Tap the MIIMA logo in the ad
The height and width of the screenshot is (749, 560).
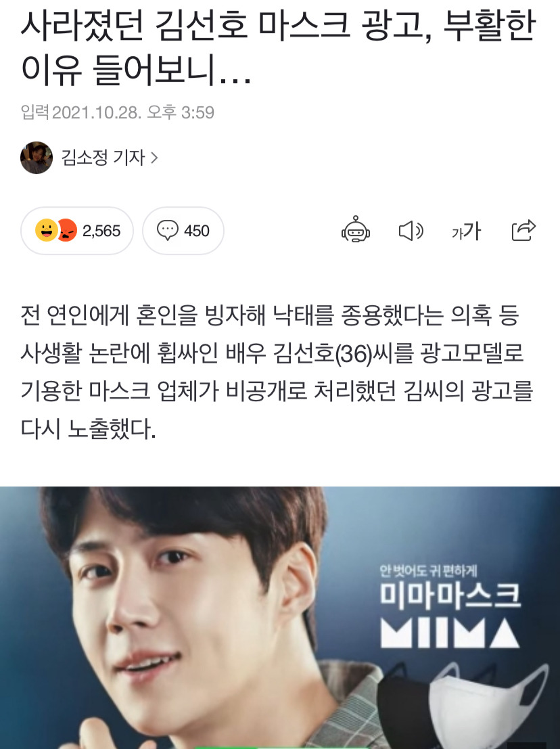click(450, 633)
